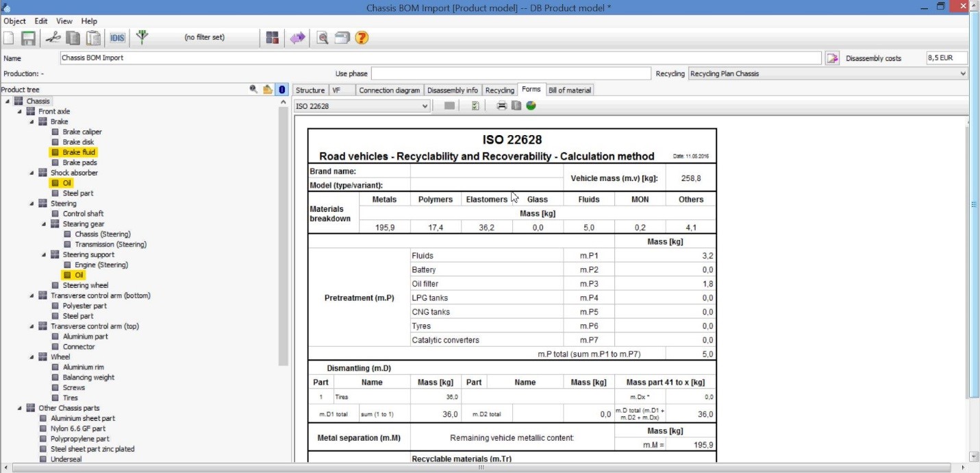Screen dimensions: 980x473
Task: Open help via orange question mark
Action: pos(362,38)
